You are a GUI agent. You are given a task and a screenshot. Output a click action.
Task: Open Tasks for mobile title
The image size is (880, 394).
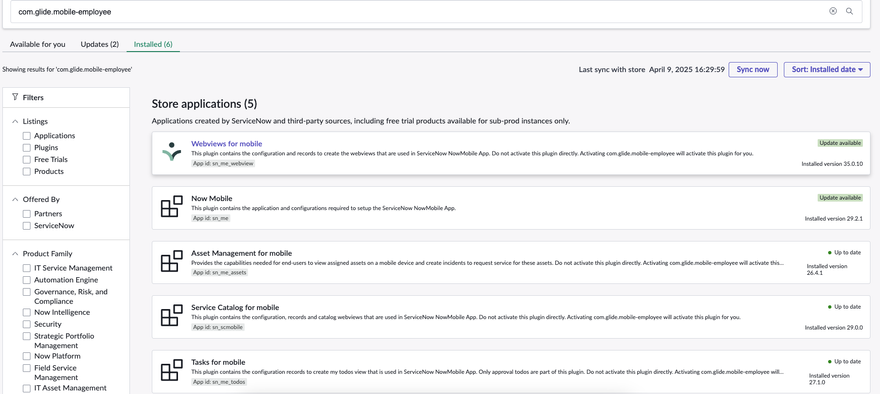218,362
